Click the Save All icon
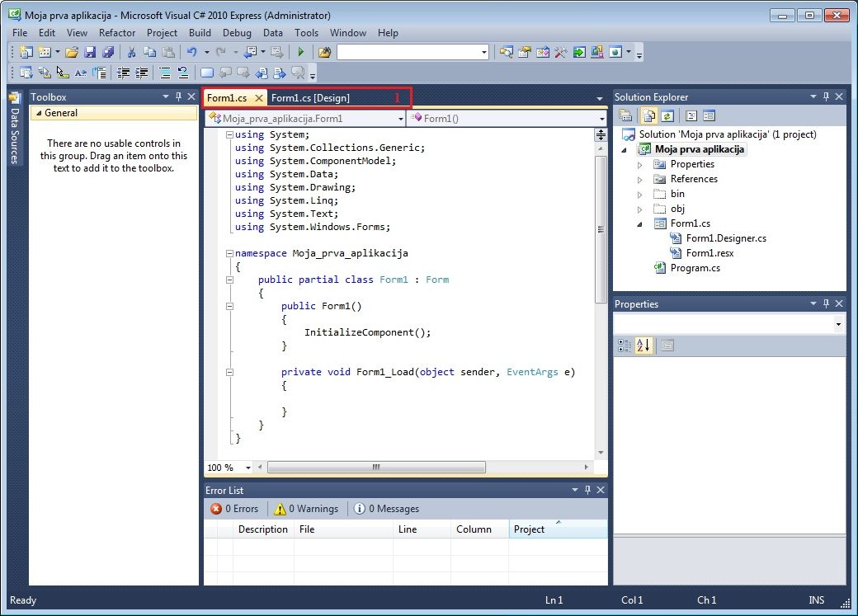Viewport: 858px width, 616px height. (x=108, y=52)
